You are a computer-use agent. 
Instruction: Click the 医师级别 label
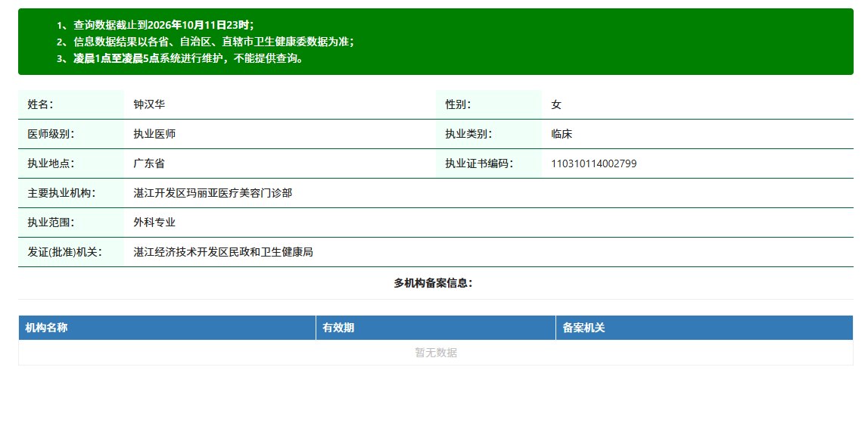(x=51, y=134)
